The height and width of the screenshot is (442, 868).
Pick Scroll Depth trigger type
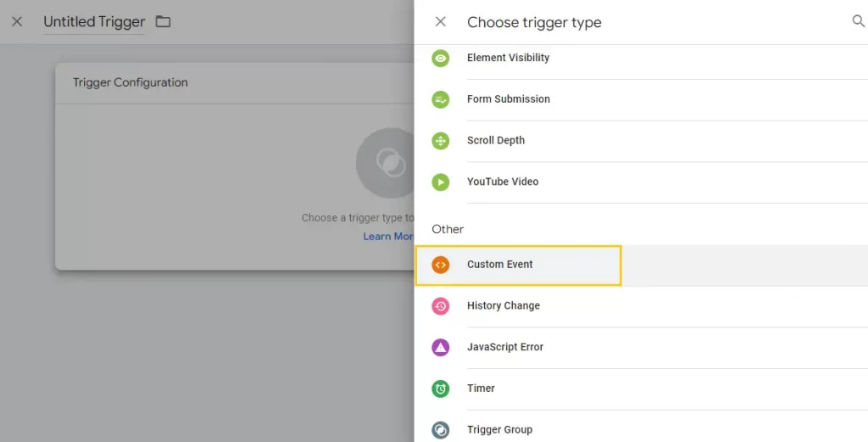[641, 141]
